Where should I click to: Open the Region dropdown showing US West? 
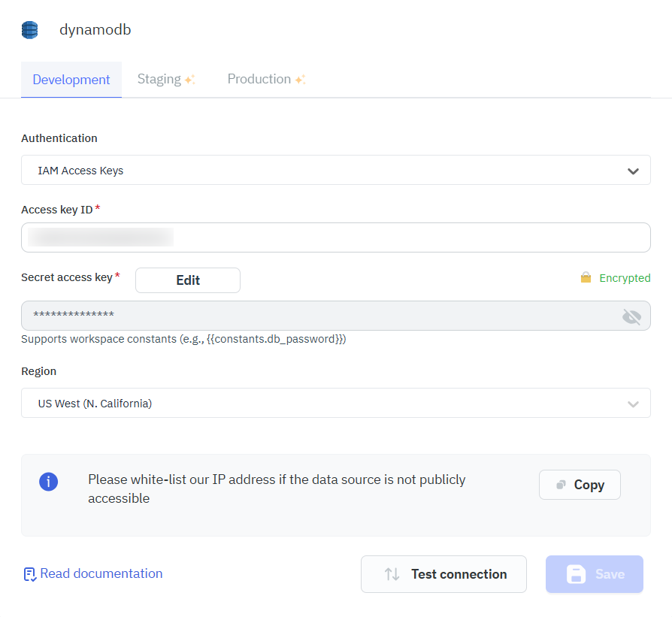(x=336, y=403)
